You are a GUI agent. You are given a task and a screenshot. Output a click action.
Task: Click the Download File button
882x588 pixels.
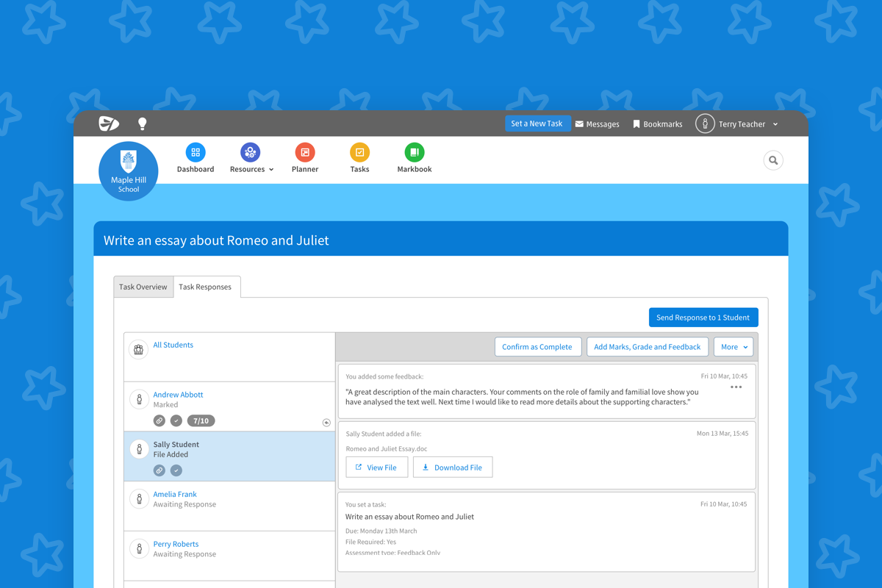pyautogui.click(x=453, y=467)
